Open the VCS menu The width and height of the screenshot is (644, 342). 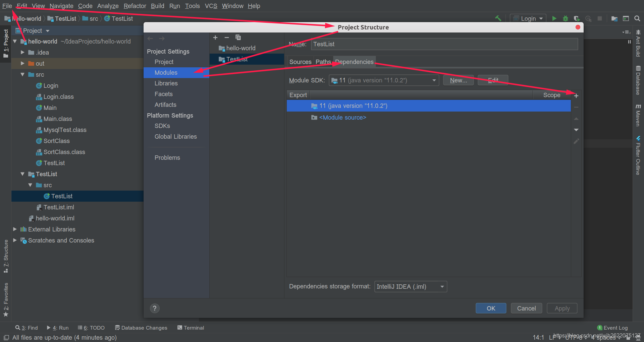click(211, 6)
